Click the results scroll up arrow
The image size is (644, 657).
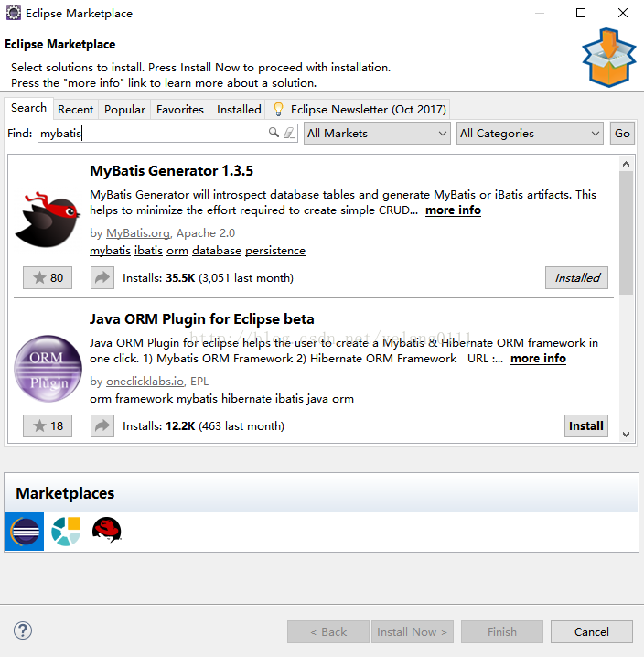(x=626, y=164)
